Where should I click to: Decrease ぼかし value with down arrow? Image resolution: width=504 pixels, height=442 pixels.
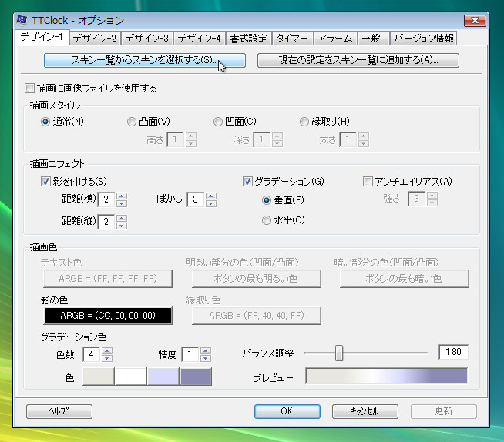coord(211,203)
